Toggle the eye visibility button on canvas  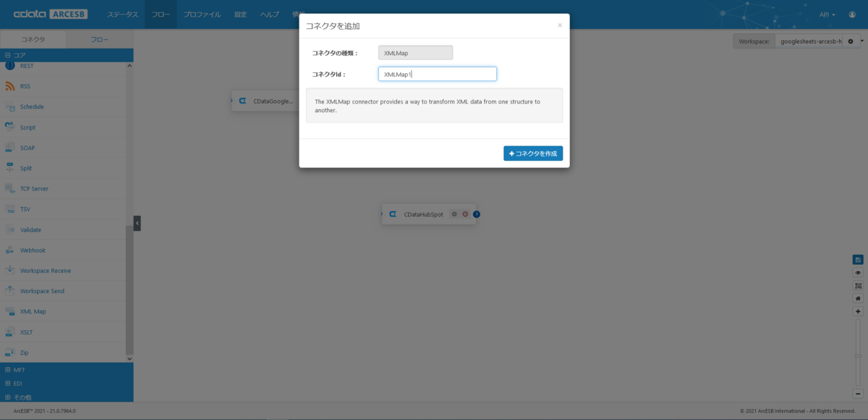(x=858, y=272)
